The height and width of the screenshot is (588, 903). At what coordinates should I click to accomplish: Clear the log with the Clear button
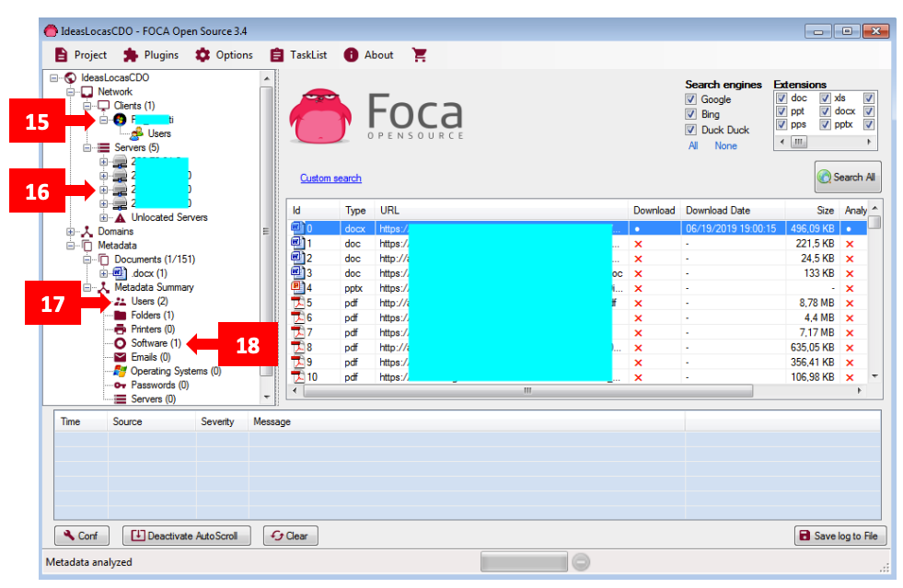tap(290, 536)
